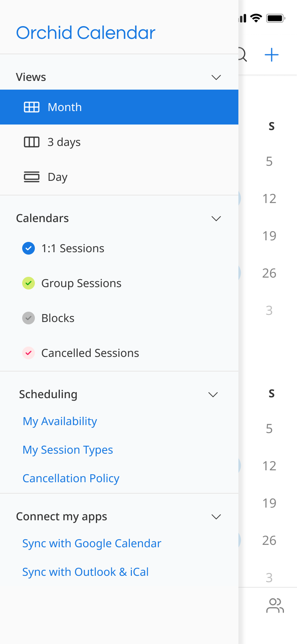Toggle the Group Sessions calendar checkbox
The image size is (297, 644).
point(29,283)
